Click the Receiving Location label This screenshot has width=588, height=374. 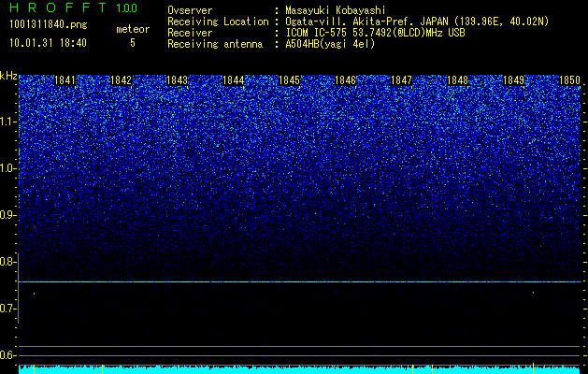coord(218,22)
